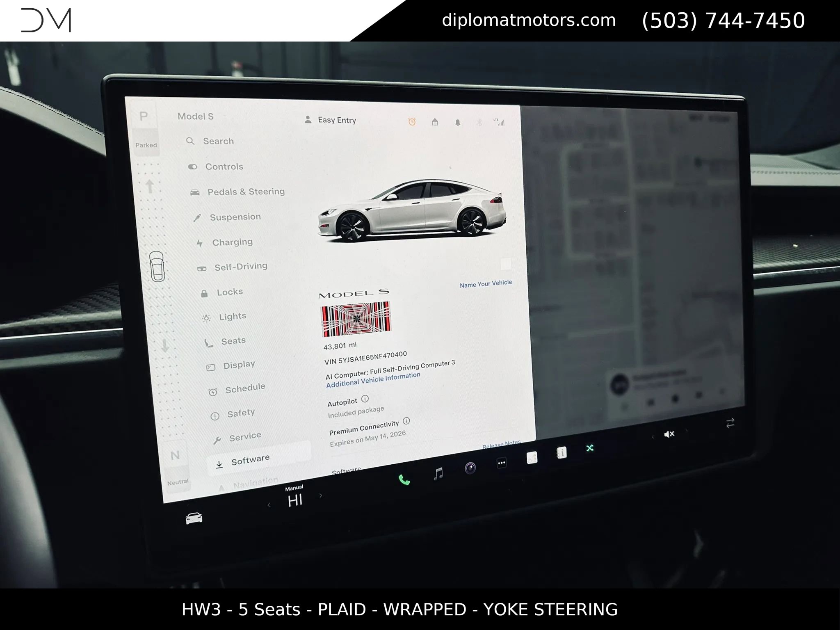Tap the orange alarm clock status icon
The image size is (840, 630).
pos(412,121)
